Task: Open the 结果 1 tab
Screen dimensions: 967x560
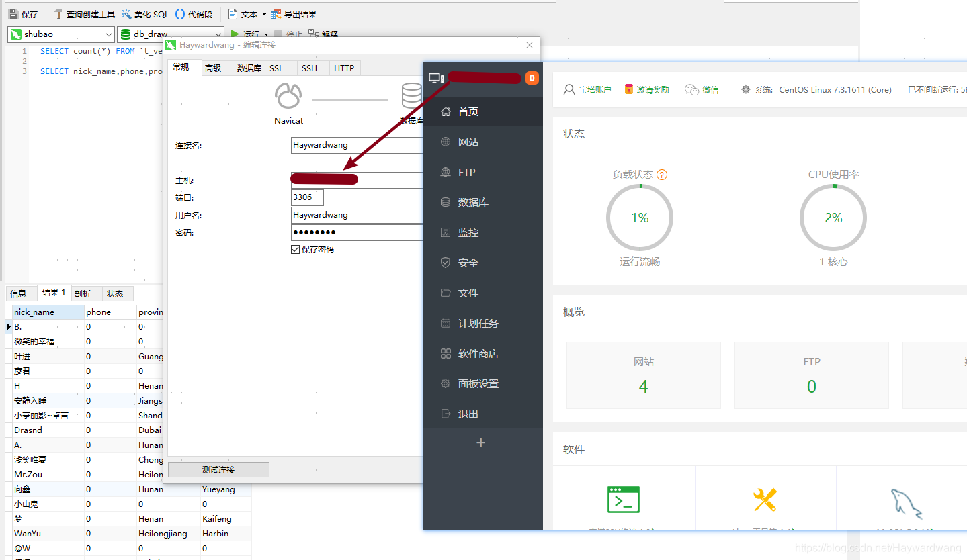Action: coord(54,292)
